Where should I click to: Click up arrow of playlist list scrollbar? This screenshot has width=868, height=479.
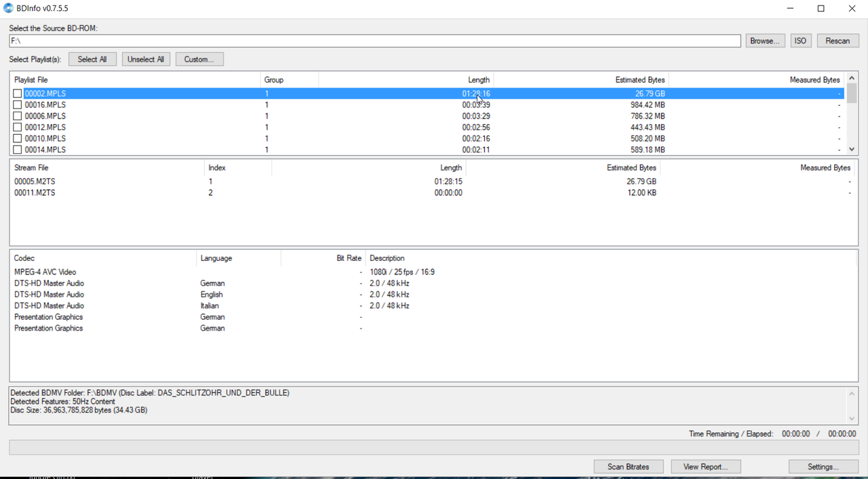pyautogui.click(x=852, y=78)
